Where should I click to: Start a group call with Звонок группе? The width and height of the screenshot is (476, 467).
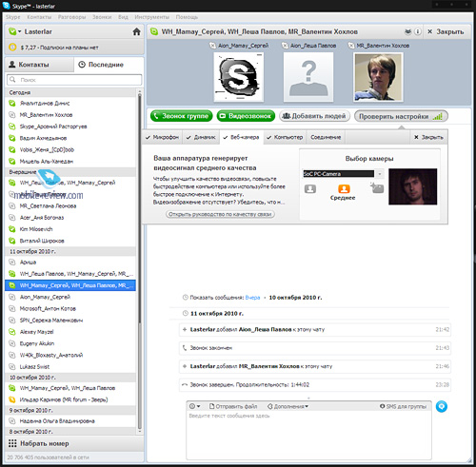[x=182, y=116]
